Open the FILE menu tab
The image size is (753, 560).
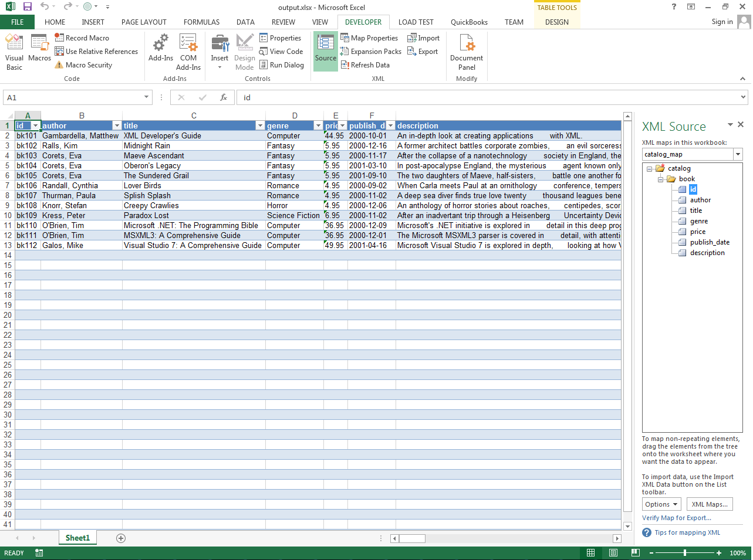coord(17,22)
